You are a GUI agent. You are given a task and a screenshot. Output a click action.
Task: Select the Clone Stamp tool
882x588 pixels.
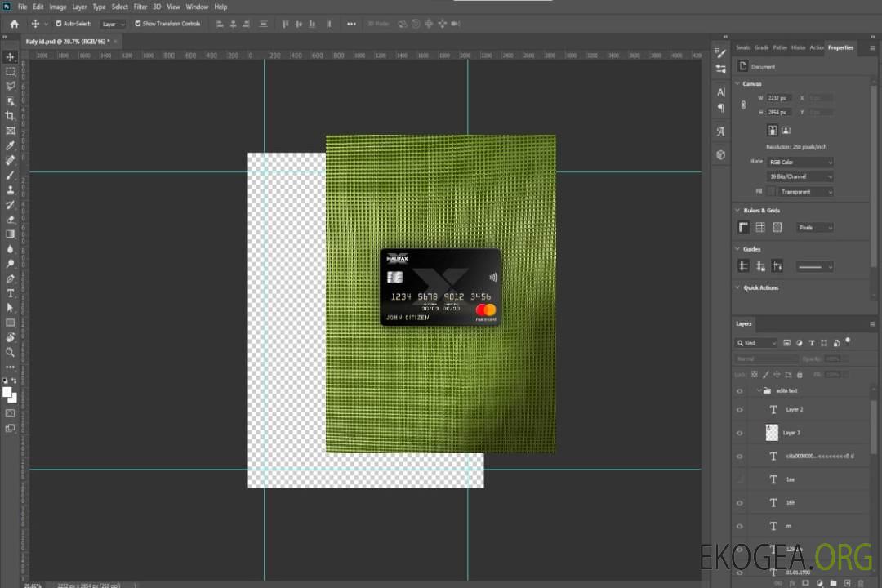click(10, 190)
